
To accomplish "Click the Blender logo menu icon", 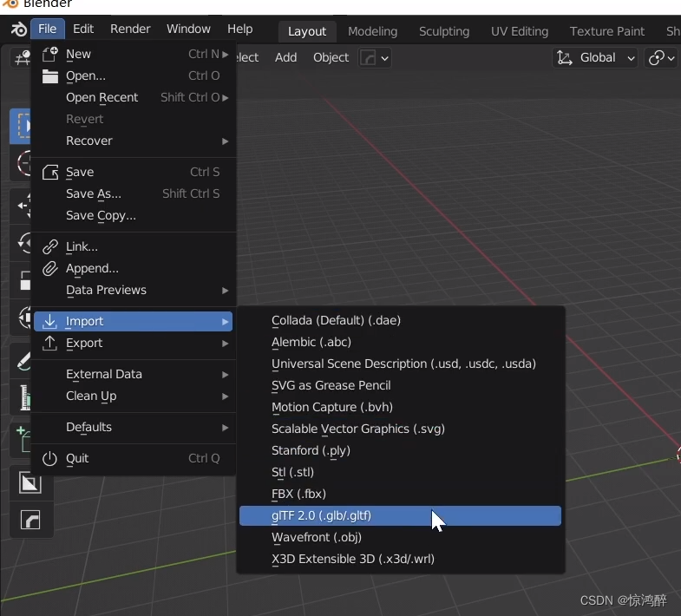I will point(19,29).
